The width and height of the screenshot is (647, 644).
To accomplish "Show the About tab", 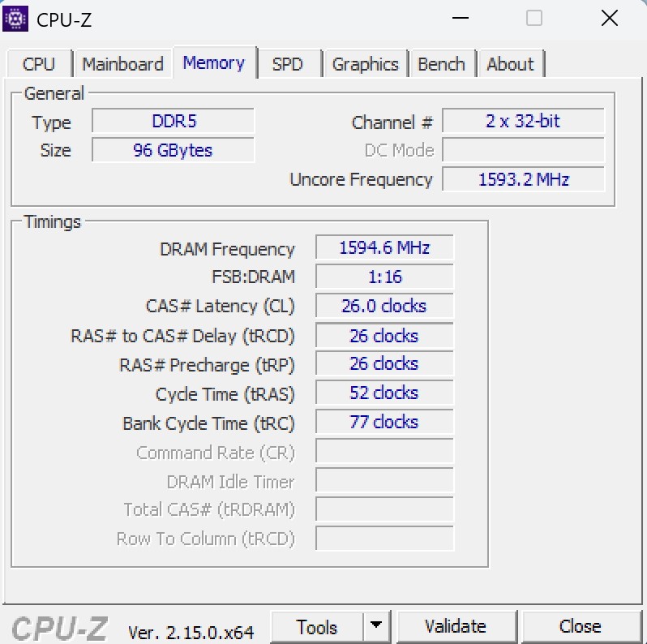I will pyautogui.click(x=510, y=64).
